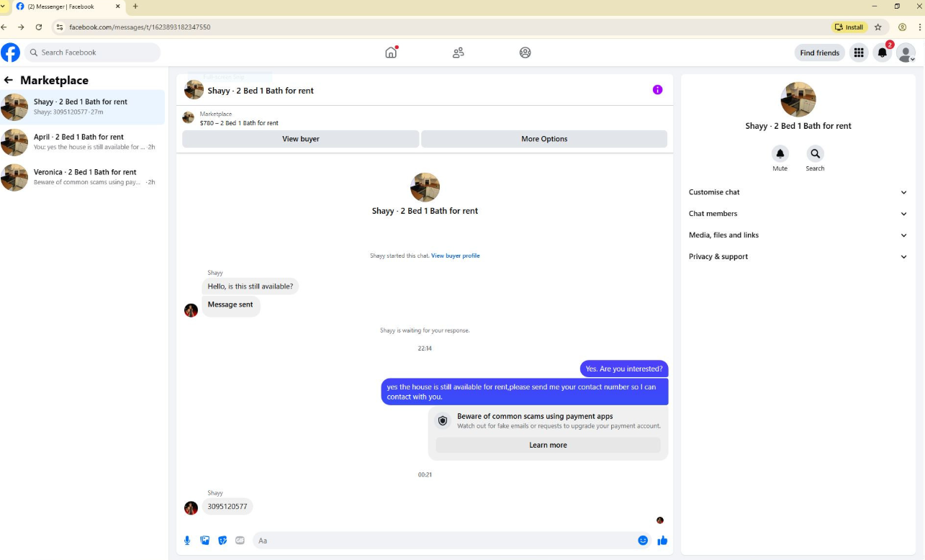Expand the Customise chat section
The width and height of the screenshot is (925, 560).
(798, 192)
